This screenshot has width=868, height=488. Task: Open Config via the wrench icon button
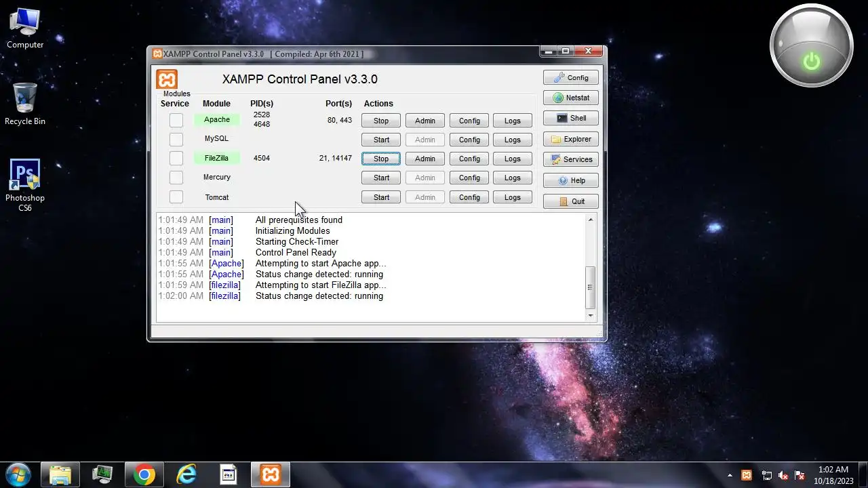point(571,78)
